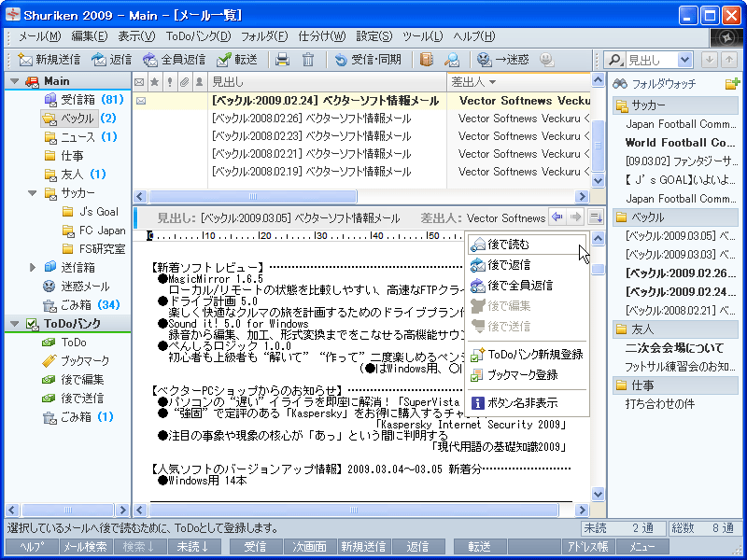Click the メニュー bottom bar button
The width and height of the screenshot is (747, 560).
coord(642,547)
